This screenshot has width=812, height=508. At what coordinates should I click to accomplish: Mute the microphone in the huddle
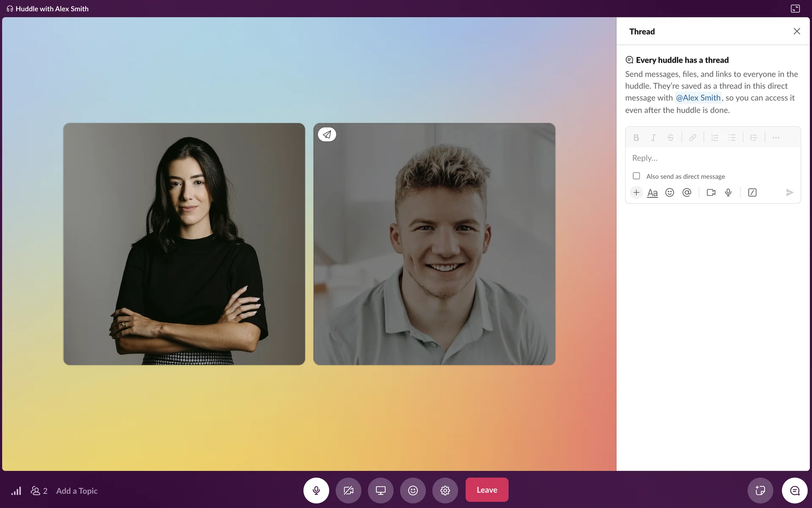(316, 490)
